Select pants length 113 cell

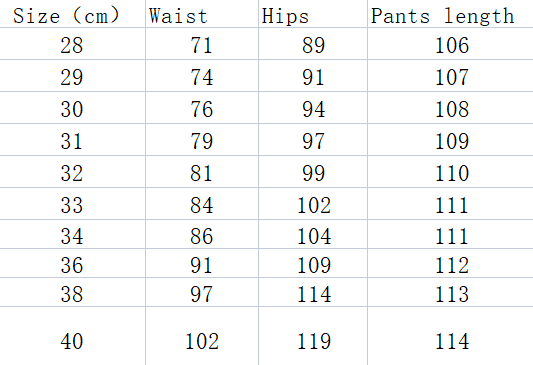tap(450, 292)
